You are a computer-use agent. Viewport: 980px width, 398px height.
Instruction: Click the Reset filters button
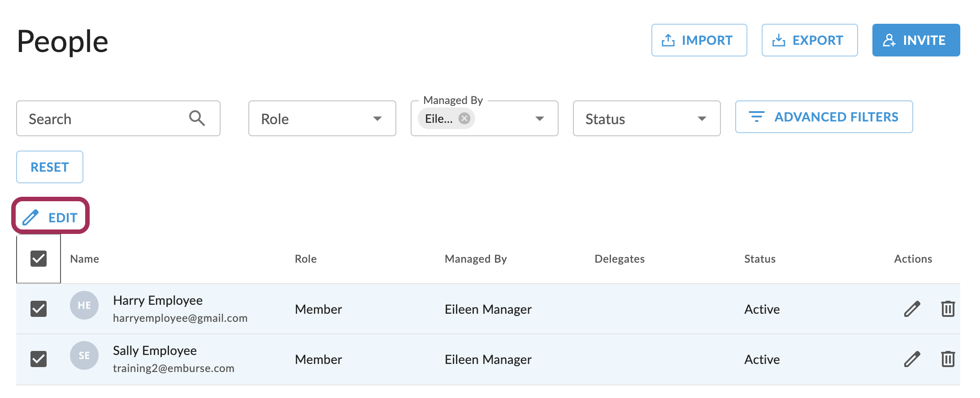(x=50, y=167)
